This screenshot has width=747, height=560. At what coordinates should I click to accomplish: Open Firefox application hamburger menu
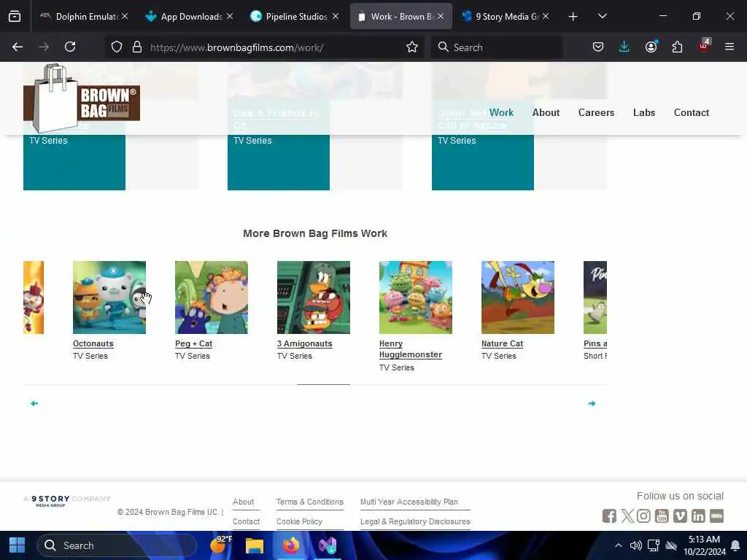point(729,47)
